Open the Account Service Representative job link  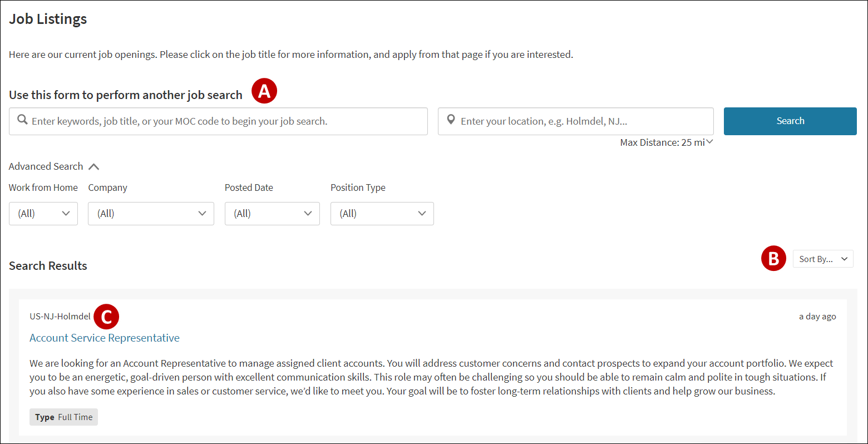pos(105,338)
